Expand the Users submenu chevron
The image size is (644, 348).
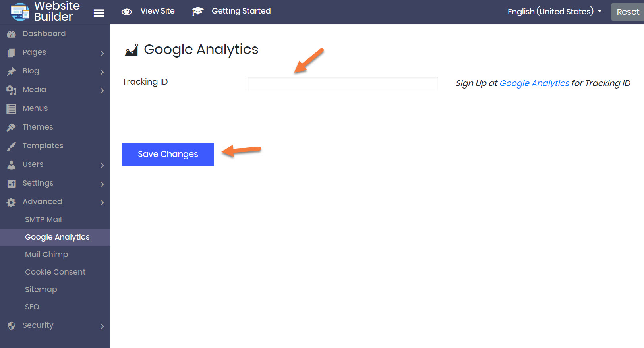coord(102,165)
